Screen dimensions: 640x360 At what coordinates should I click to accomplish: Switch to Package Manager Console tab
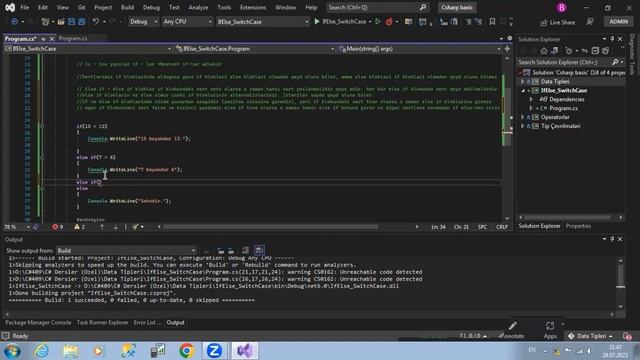[38, 322]
